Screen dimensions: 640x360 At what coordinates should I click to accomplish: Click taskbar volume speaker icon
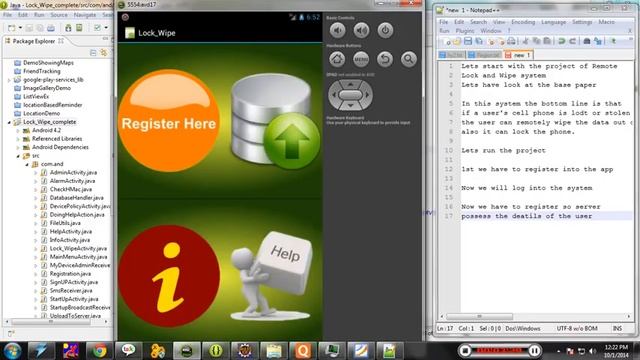[593, 351]
